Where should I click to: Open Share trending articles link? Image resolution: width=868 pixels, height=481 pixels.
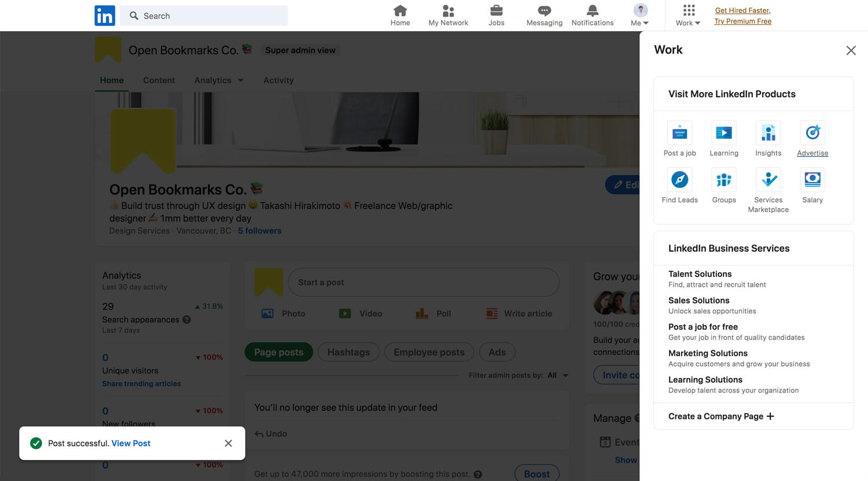[141, 384]
